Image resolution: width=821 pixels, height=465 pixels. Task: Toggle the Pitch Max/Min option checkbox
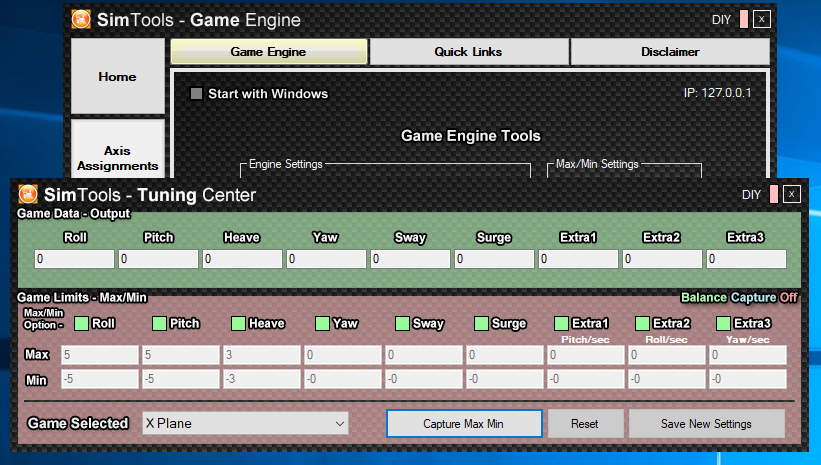click(x=159, y=323)
